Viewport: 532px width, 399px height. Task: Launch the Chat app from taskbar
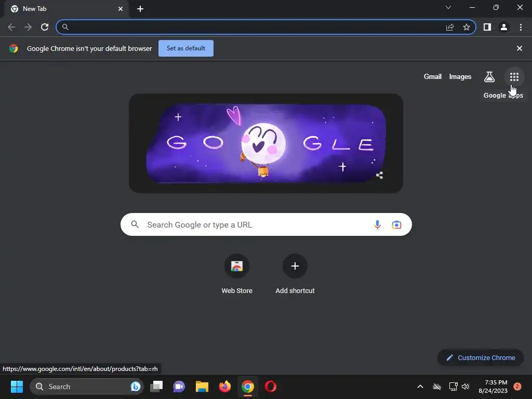point(179,387)
